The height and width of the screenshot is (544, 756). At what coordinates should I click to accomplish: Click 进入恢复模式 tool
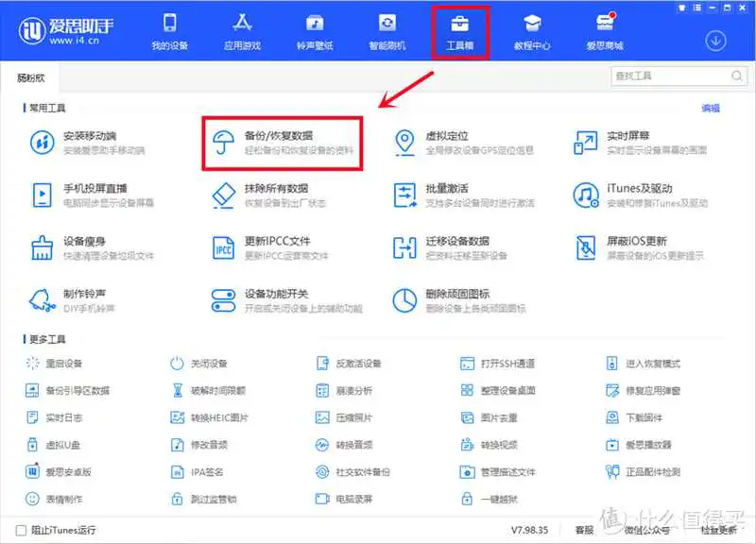[644, 363]
